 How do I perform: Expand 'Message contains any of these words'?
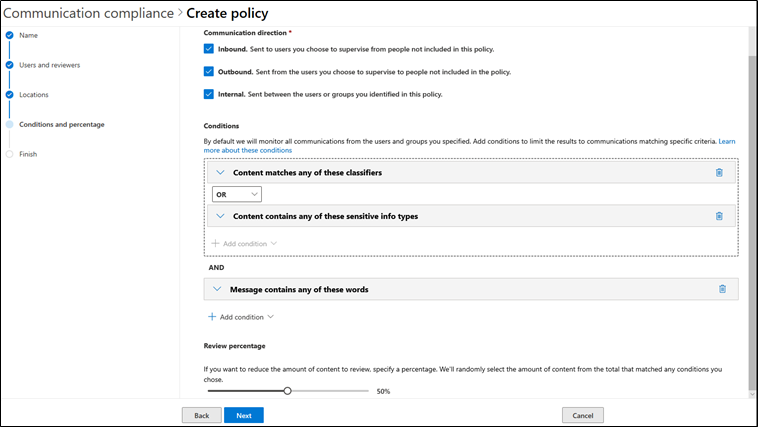pyautogui.click(x=217, y=289)
